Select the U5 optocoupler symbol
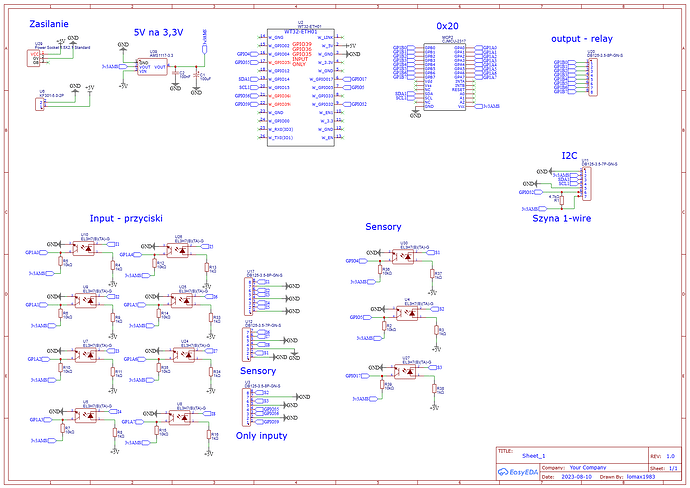The width and height of the screenshot is (690, 488). pos(85,415)
